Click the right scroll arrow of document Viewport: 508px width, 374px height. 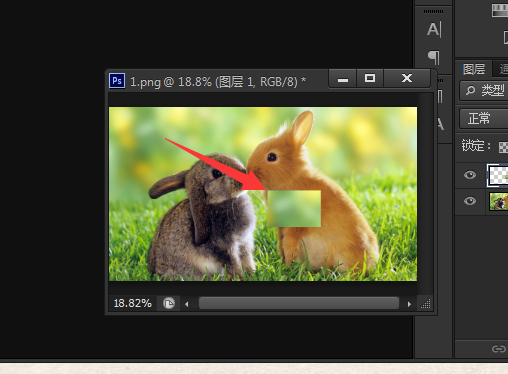(x=409, y=304)
